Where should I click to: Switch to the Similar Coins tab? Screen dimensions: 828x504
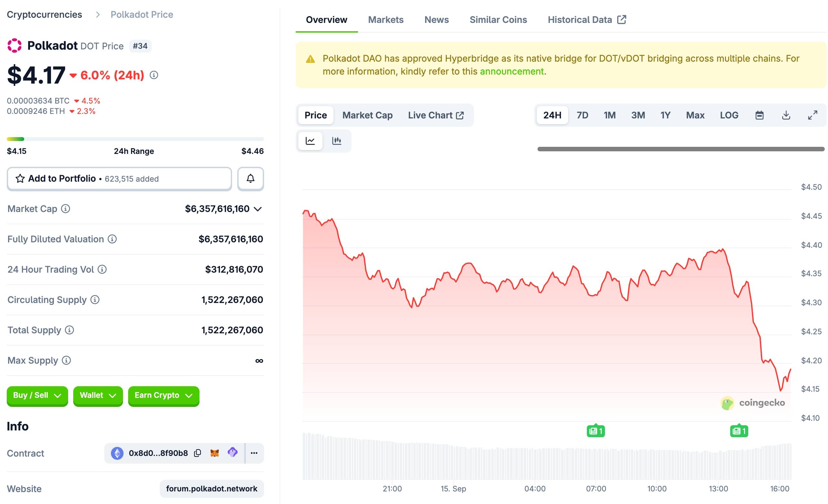(x=498, y=19)
